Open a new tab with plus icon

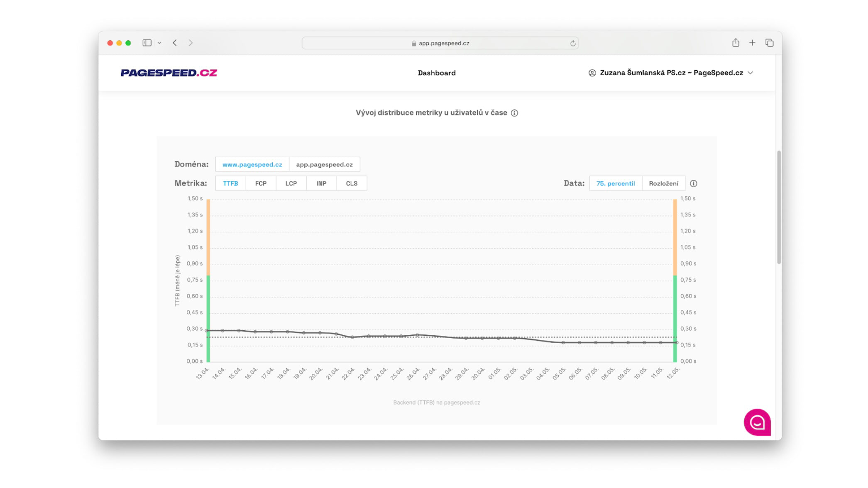752,43
